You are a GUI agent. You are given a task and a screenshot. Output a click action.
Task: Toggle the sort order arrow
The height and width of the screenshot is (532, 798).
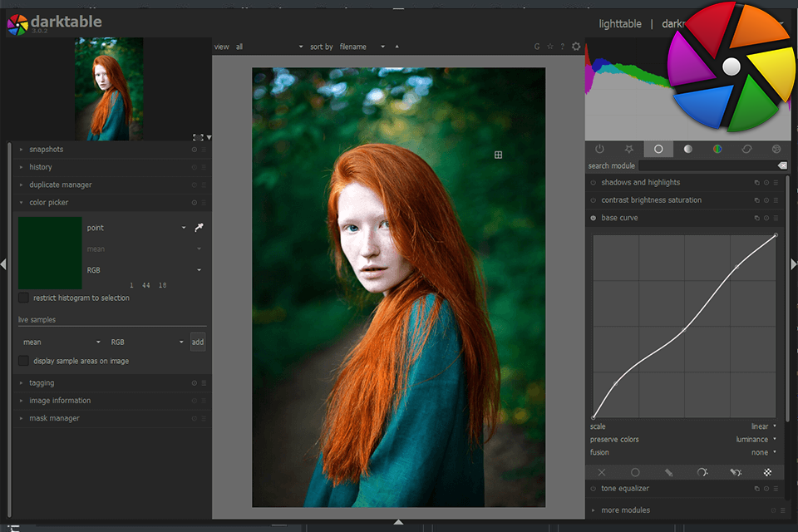[x=397, y=47]
